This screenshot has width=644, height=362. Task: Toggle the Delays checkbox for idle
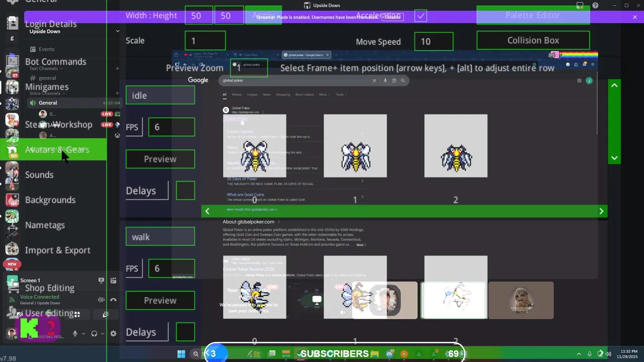click(185, 191)
